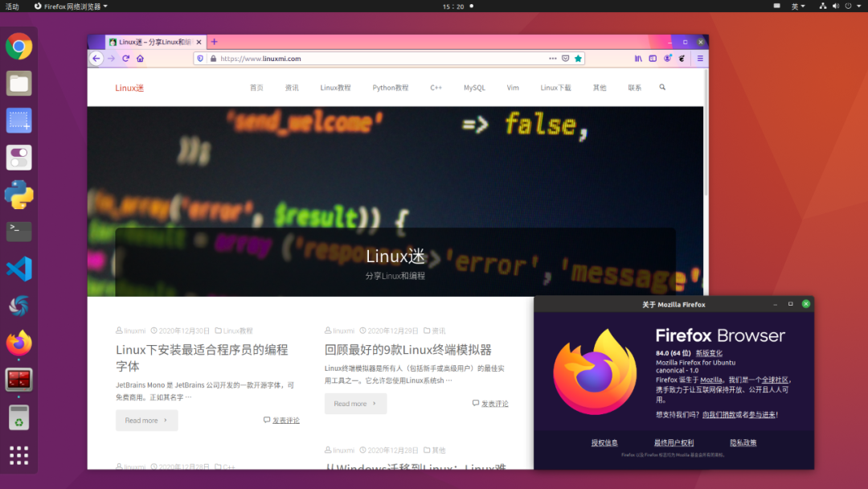Viewport: 868px width, 489px height.
Task: Click the Firefox icon in the dock
Action: tap(18, 343)
